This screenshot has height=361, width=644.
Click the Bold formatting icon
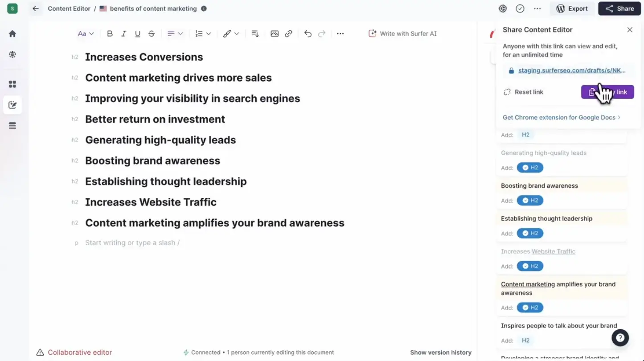[110, 34]
